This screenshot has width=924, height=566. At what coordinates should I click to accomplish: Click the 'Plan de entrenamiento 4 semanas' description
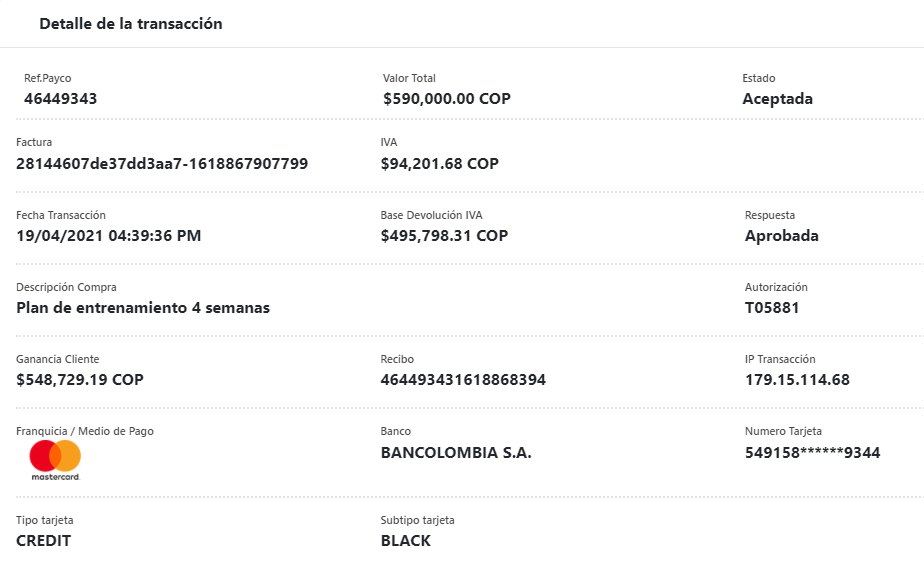click(x=143, y=308)
